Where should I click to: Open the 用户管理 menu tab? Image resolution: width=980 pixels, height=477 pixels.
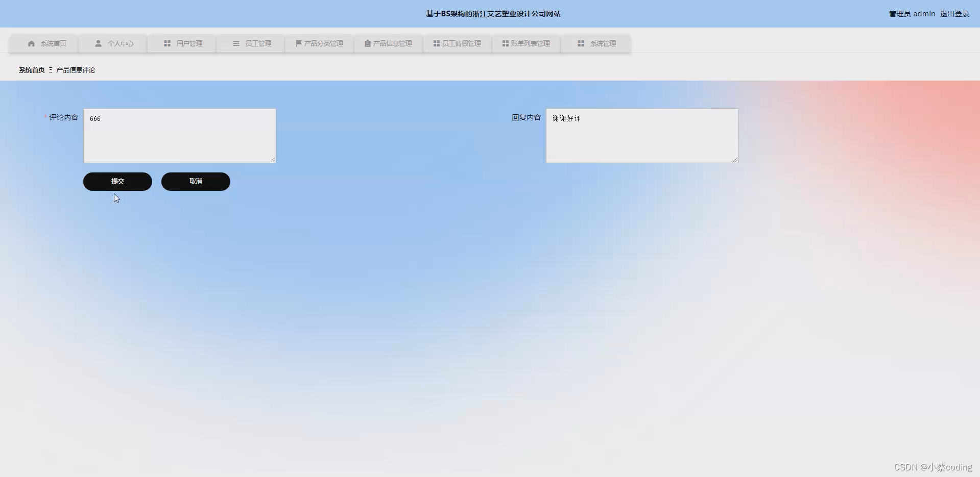(x=181, y=43)
